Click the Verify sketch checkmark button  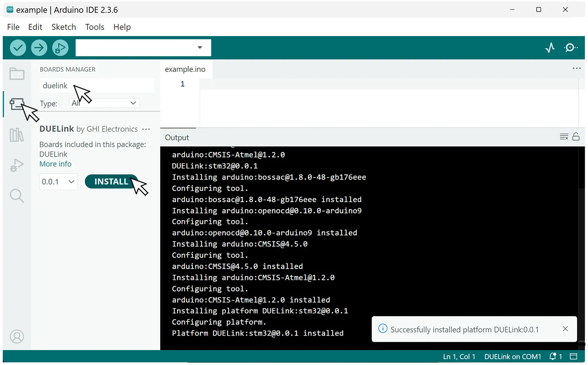pos(18,48)
